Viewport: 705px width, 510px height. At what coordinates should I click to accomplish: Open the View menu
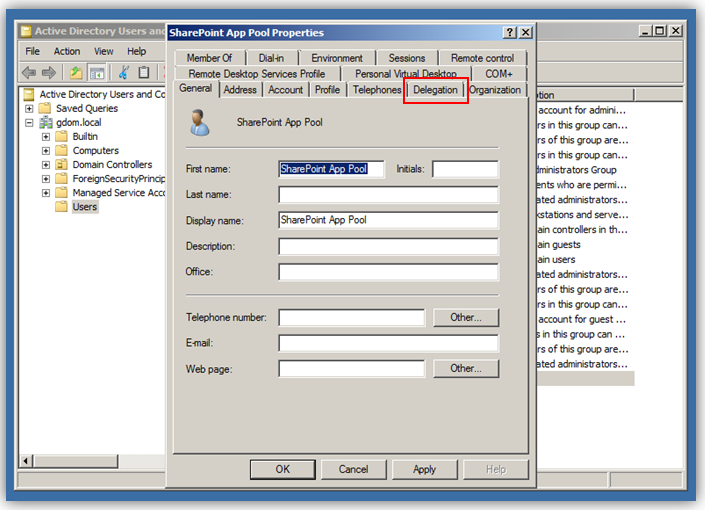103,51
